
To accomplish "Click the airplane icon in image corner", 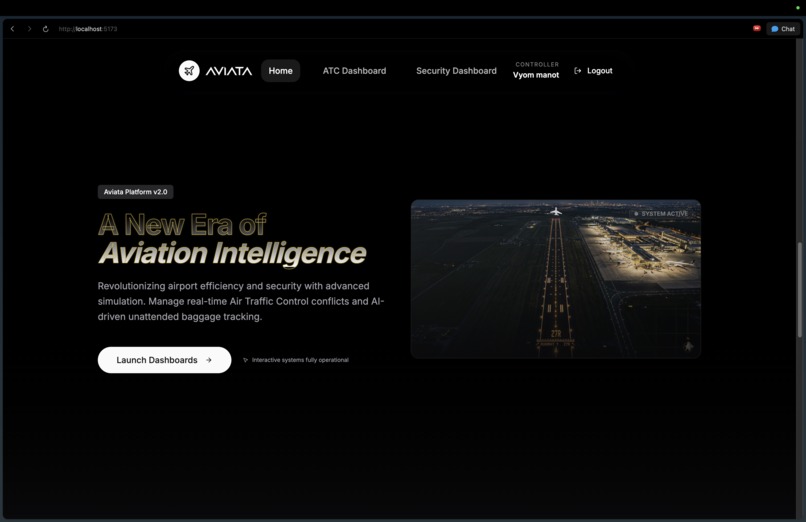I will tap(689, 346).
